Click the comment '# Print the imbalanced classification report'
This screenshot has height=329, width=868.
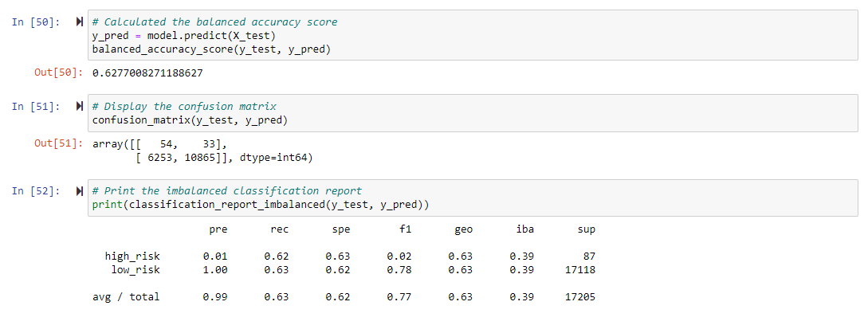click(227, 191)
